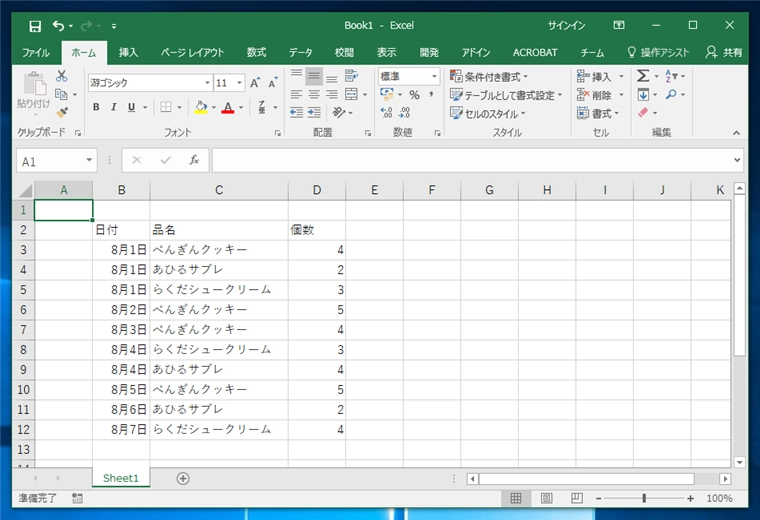
Task: Switch to the 挿入 ribbon tab
Action: coord(129,52)
